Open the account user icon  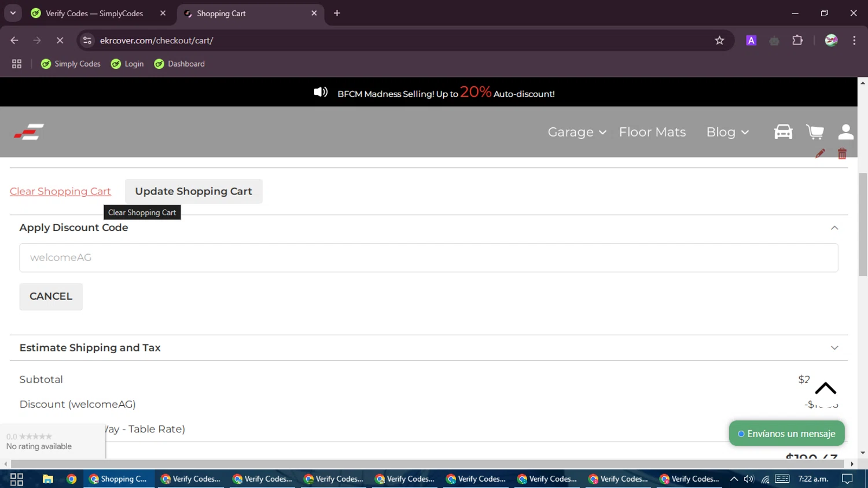(x=846, y=132)
